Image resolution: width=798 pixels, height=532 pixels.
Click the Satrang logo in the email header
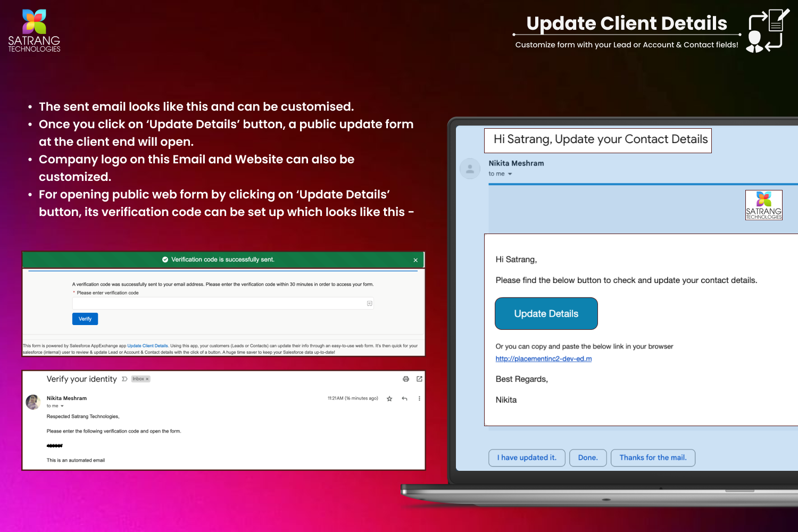pyautogui.click(x=764, y=205)
